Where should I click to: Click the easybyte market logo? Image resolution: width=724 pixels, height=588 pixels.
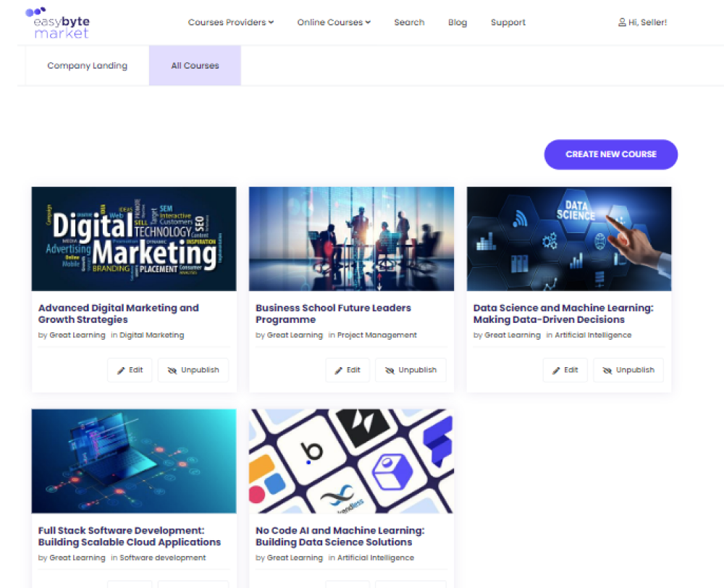[59, 22]
